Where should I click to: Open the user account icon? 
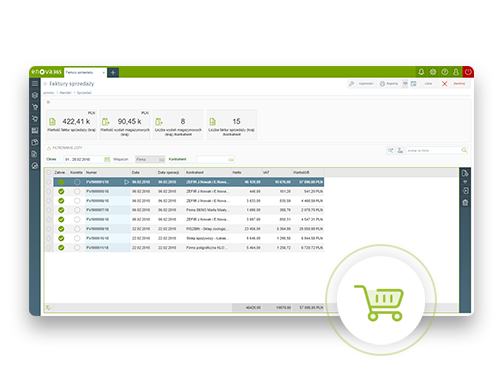[456, 72]
